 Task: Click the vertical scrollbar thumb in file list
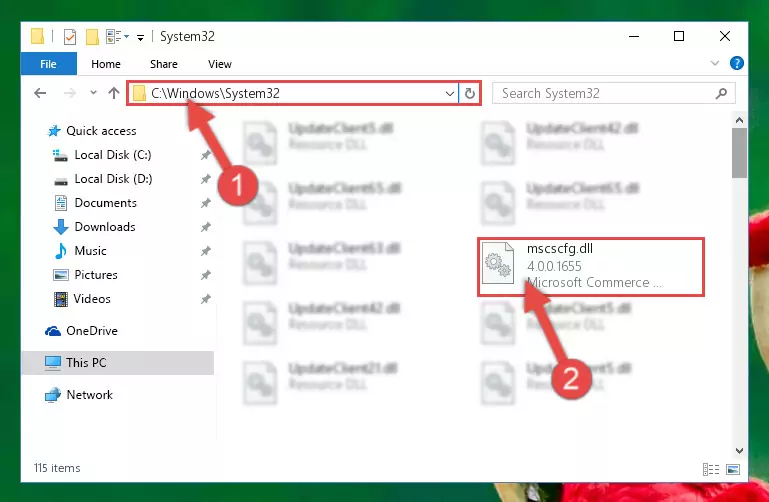point(739,153)
